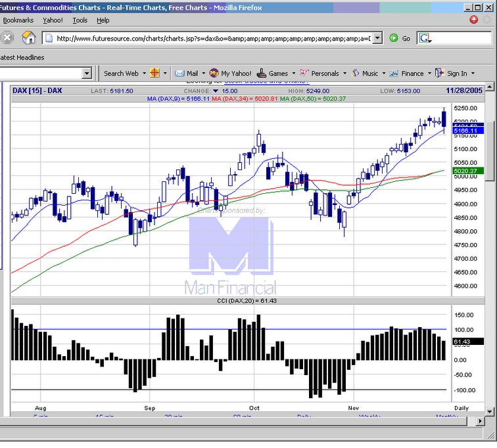The height and width of the screenshot is (448, 497).
Task: Click the Games joystick icon
Action: click(262, 73)
